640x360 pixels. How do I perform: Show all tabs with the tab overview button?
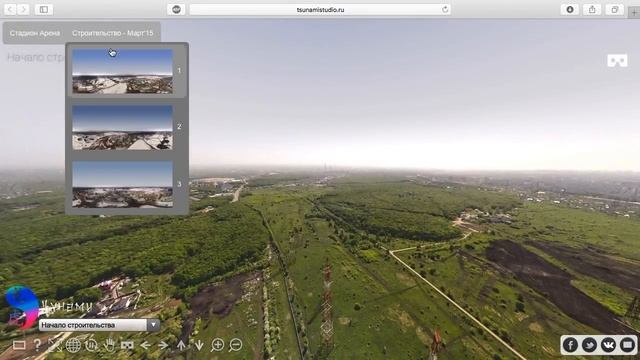614,9
